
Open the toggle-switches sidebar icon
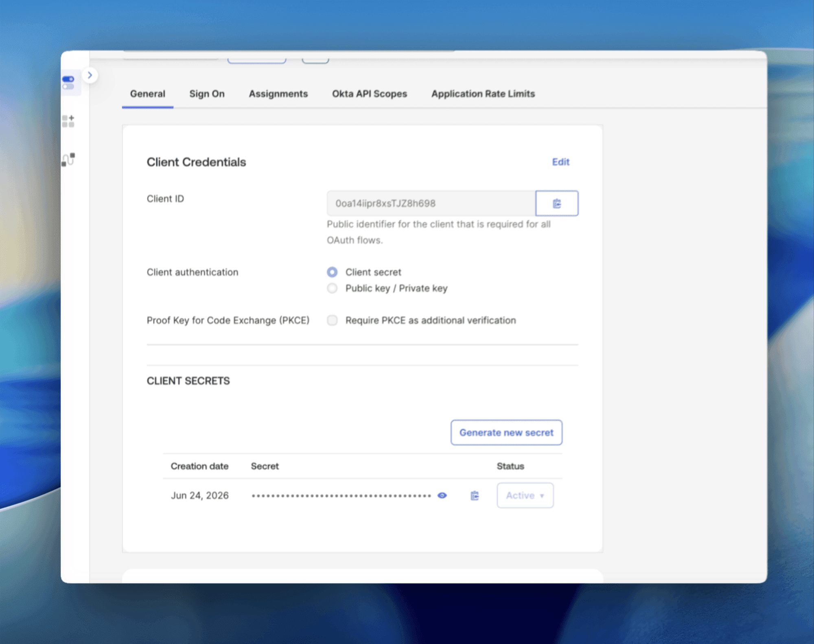point(68,82)
